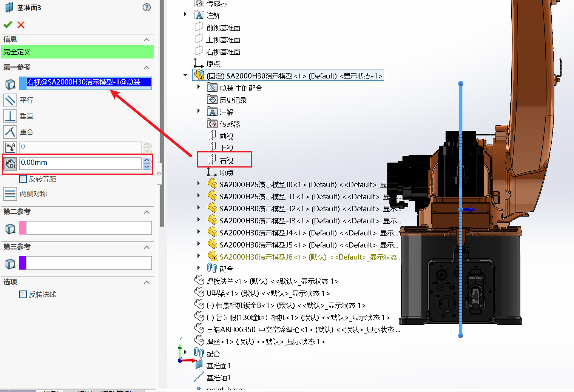Enable the 反转法线 checkbox
The width and height of the screenshot is (574, 392).
(23, 294)
